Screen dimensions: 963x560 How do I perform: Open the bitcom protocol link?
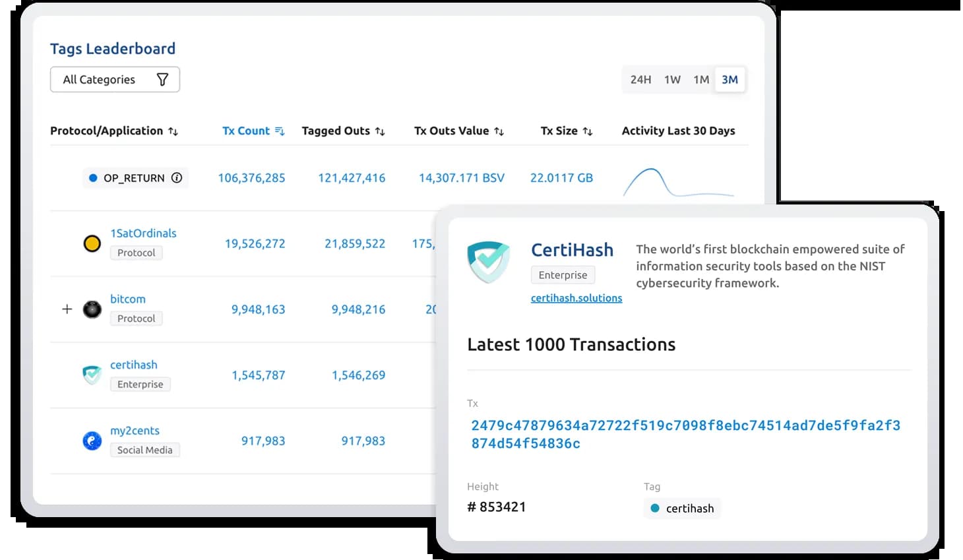[128, 299]
